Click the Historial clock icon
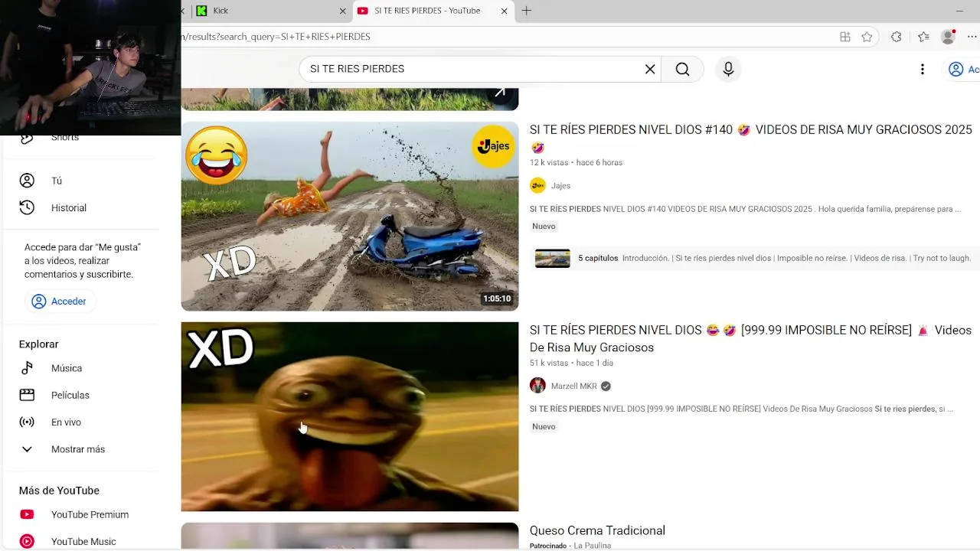This screenshot has width=980, height=551. click(27, 207)
